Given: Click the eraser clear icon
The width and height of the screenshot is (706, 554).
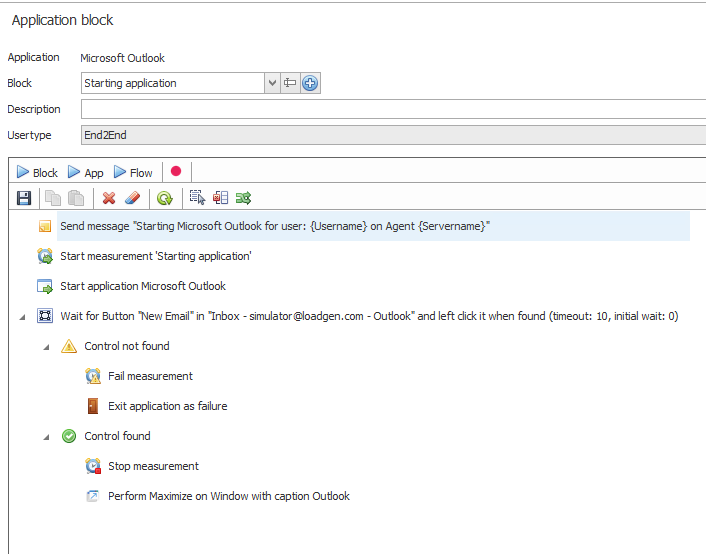Looking at the screenshot, I should [132, 198].
